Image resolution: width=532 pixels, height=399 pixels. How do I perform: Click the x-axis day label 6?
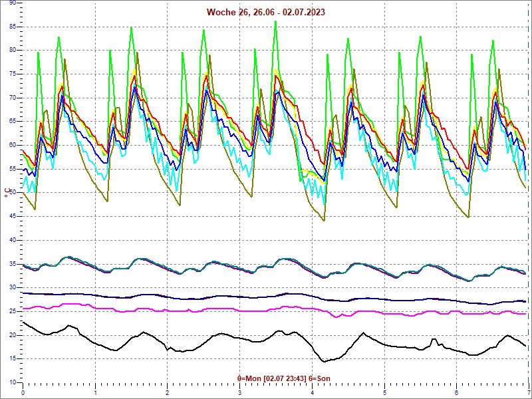[457, 393]
